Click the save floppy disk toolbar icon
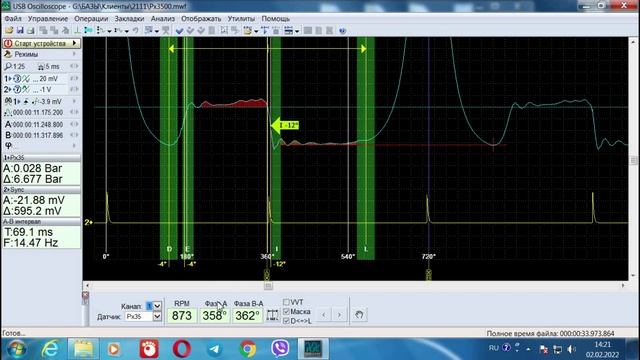The height and width of the screenshot is (360, 640). tap(20, 31)
